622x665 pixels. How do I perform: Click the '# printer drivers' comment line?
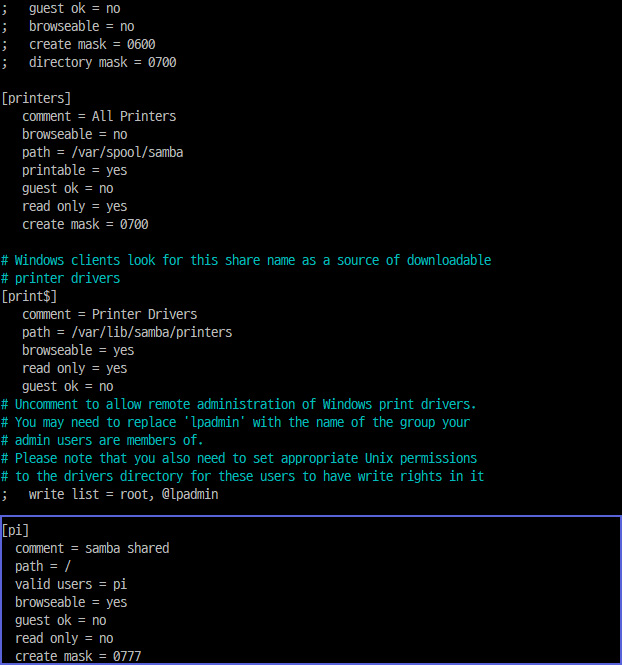pos(61,278)
